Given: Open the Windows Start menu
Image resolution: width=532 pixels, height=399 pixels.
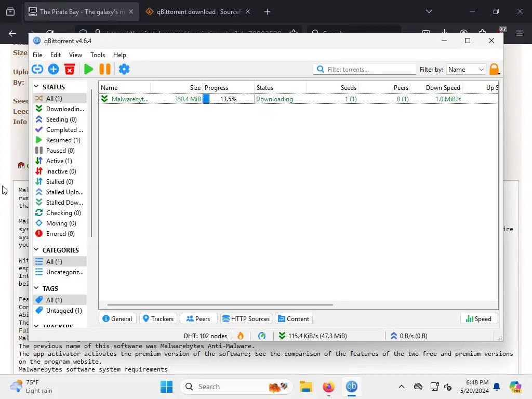Looking at the screenshot, I should coord(166,387).
